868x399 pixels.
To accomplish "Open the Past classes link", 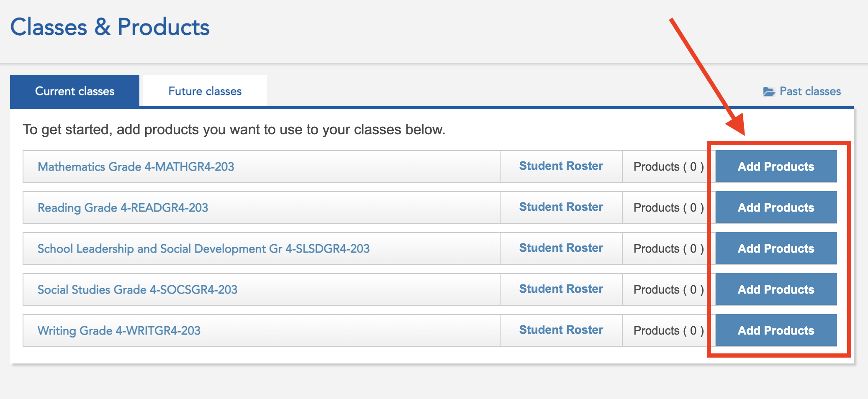I will pyautogui.click(x=810, y=91).
